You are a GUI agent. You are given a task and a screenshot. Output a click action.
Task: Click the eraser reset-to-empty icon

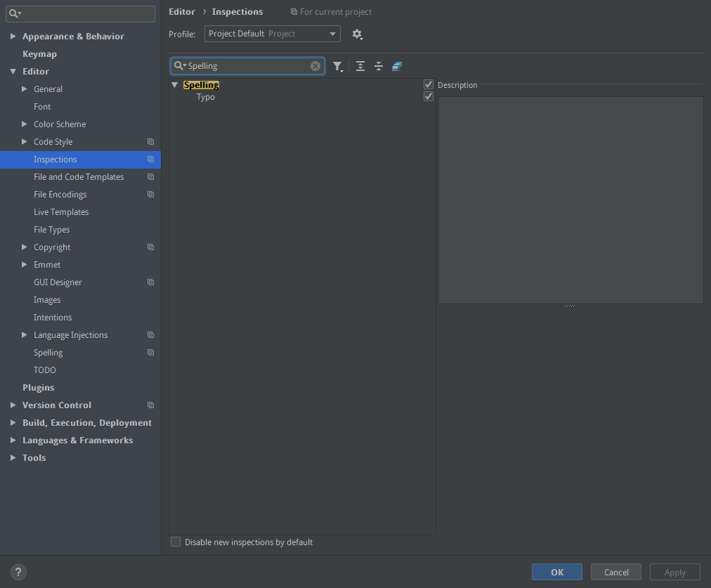click(397, 66)
